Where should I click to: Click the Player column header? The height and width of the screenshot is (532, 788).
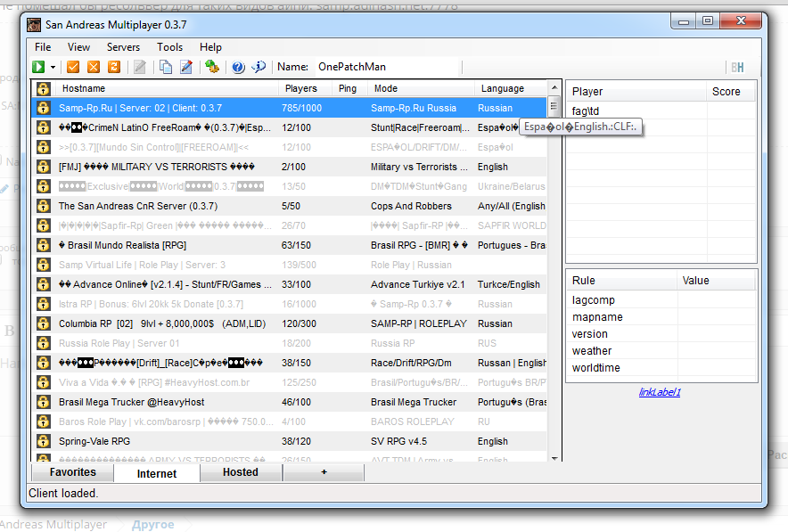(636, 92)
